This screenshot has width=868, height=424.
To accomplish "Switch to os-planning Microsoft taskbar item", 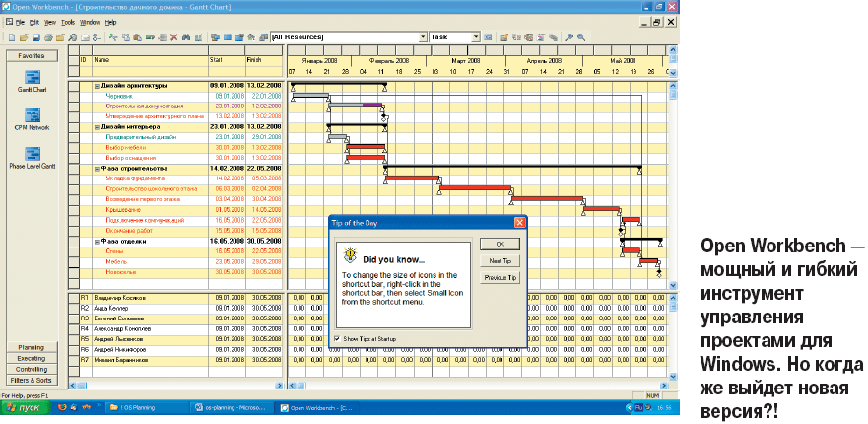I will point(233,408).
